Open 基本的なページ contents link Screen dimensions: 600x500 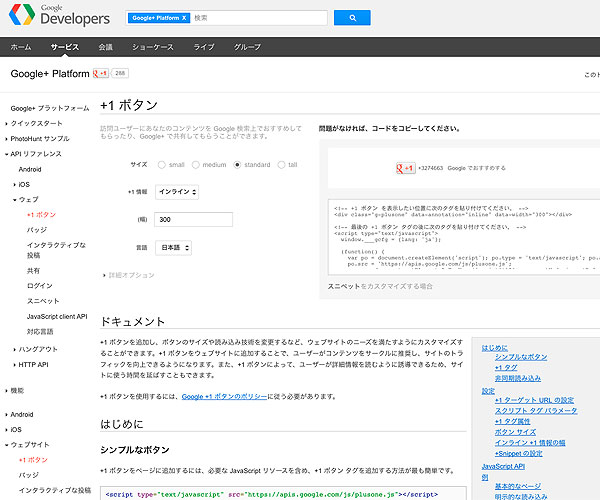[518, 486]
